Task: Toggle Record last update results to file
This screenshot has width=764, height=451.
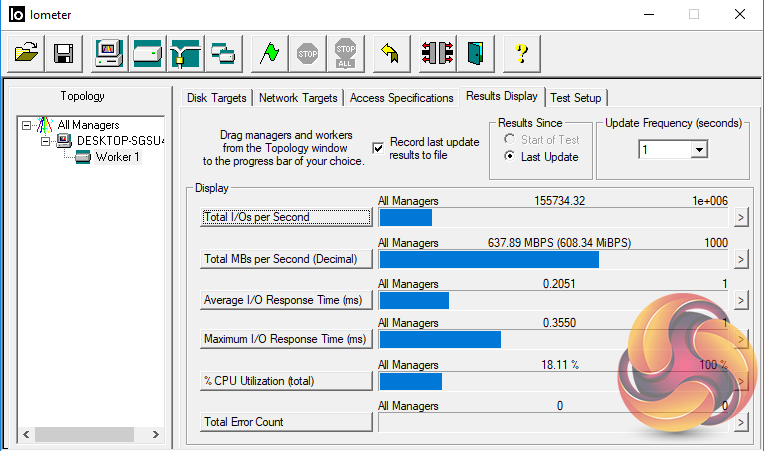Action: (x=378, y=148)
